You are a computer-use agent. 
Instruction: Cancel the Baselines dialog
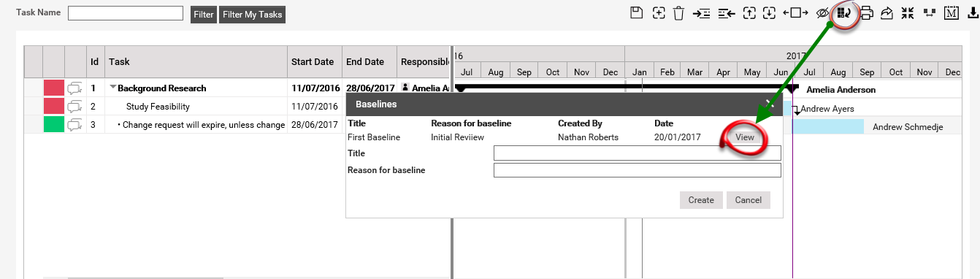tap(749, 200)
